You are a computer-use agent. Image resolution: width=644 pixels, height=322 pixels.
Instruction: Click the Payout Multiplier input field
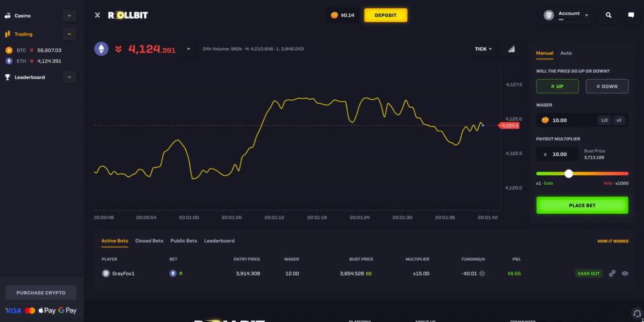(557, 154)
